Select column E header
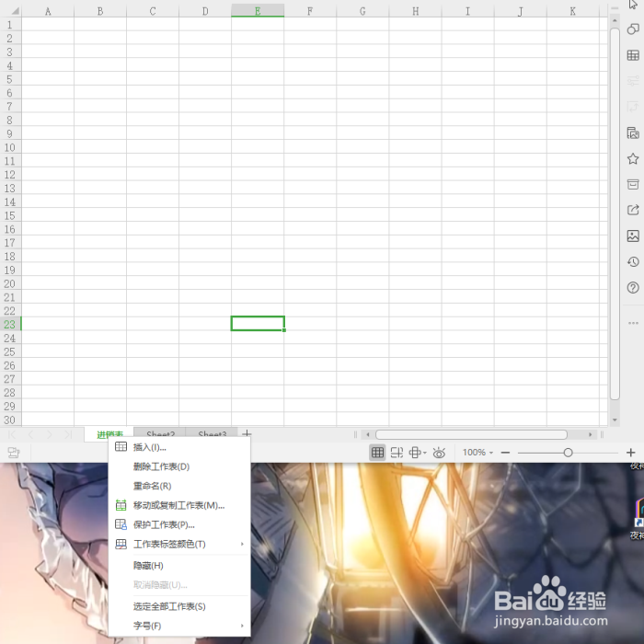Image resolution: width=644 pixels, height=644 pixels. (258, 11)
